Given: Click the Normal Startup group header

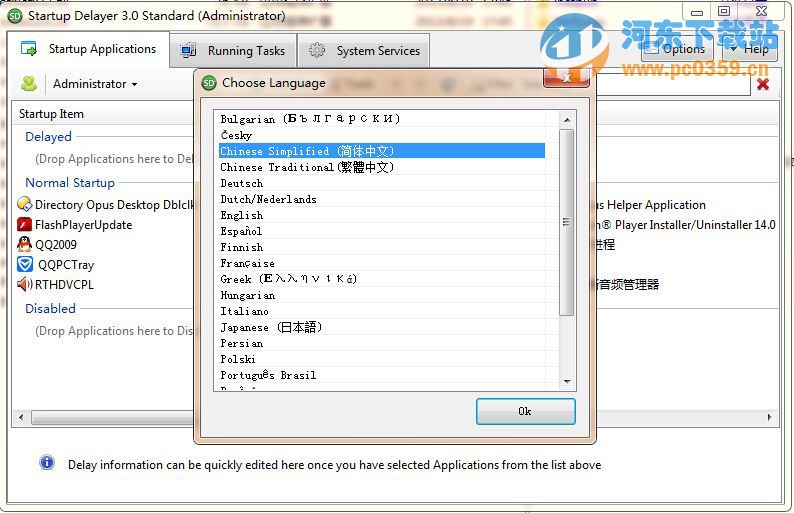Looking at the screenshot, I should [x=70, y=183].
